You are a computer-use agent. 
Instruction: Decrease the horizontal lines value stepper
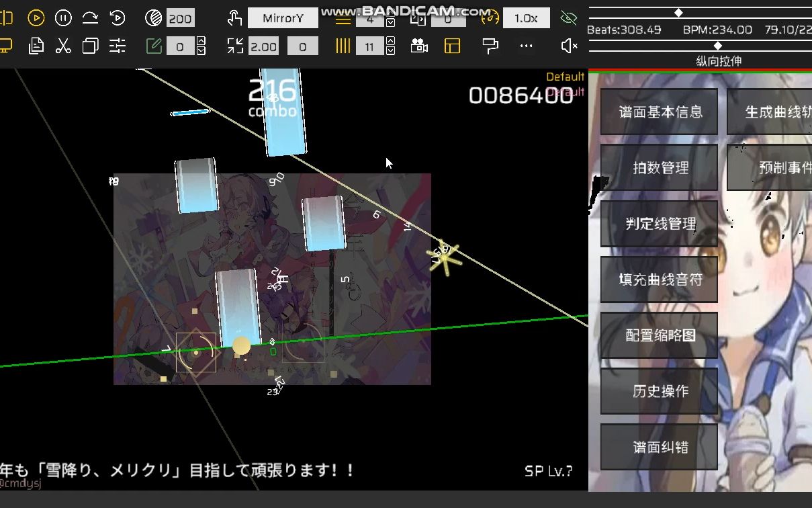click(391, 24)
